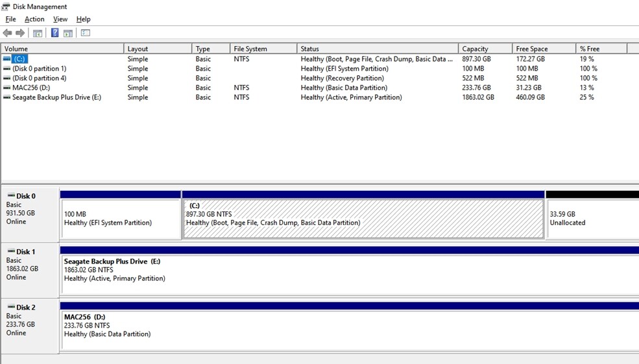
Task: Open the Help menu
Action: (83, 19)
